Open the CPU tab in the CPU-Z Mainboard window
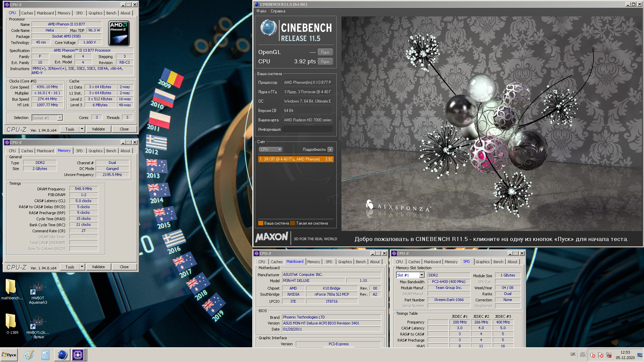The height and width of the screenshot is (362, 644). point(262,262)
